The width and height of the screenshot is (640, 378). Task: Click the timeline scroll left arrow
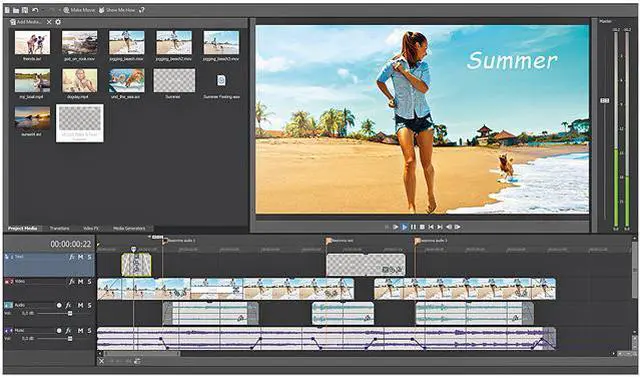[x=100, y=354]
